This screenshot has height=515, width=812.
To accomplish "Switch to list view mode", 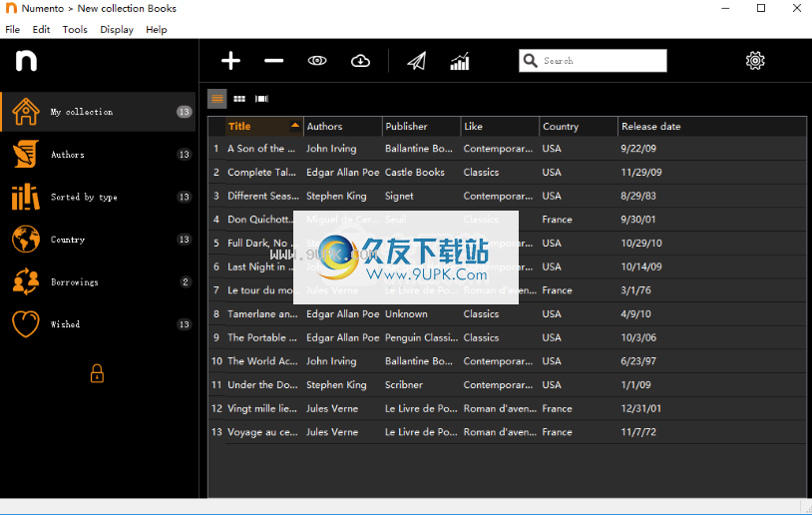I will tap(217, 99).
